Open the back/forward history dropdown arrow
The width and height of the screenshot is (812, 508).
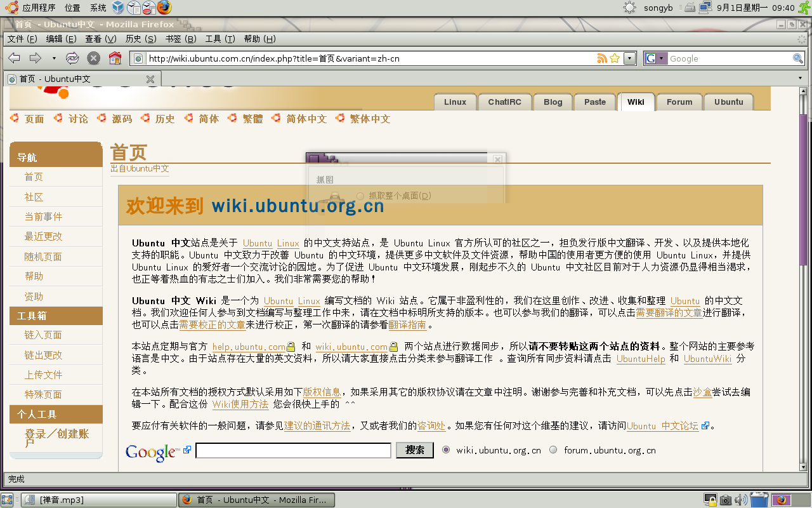point(54,58)
